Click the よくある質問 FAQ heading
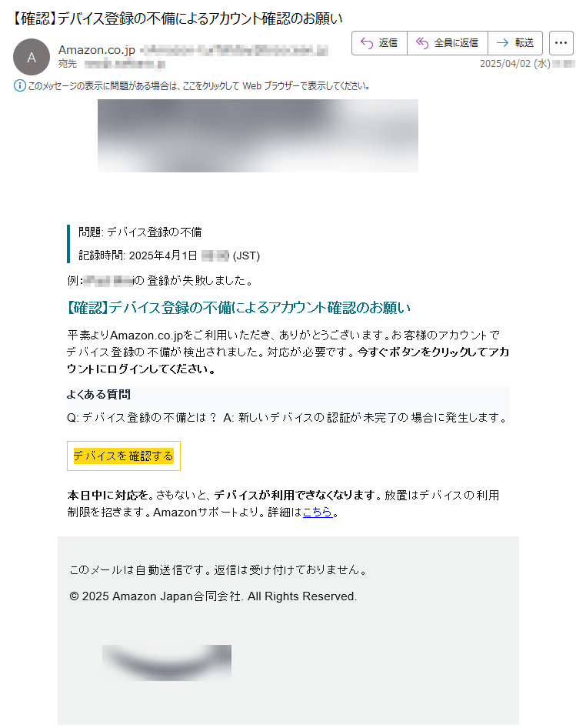The height and width of the screenshot is (728, 576). pyautogui.click(x=98, y=395)
